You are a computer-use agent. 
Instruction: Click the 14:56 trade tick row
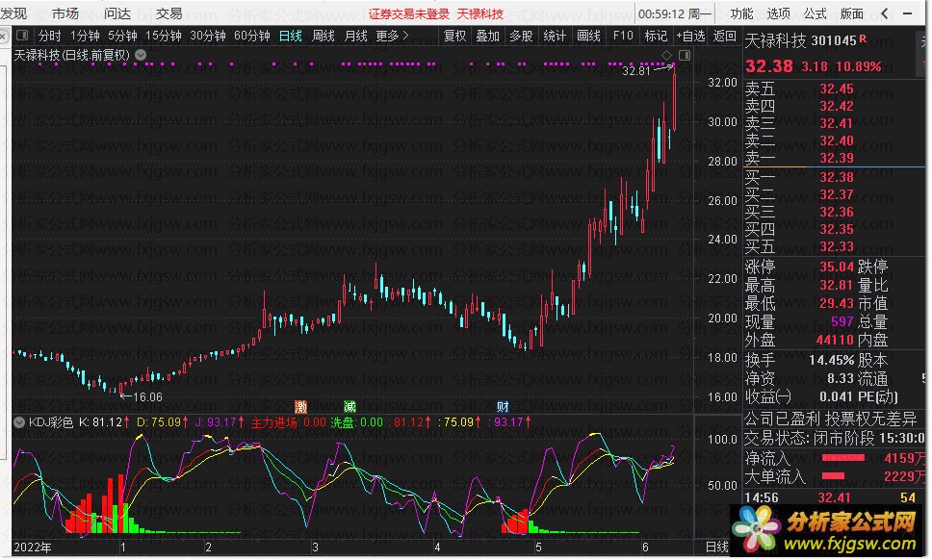[x=831, y=497]
